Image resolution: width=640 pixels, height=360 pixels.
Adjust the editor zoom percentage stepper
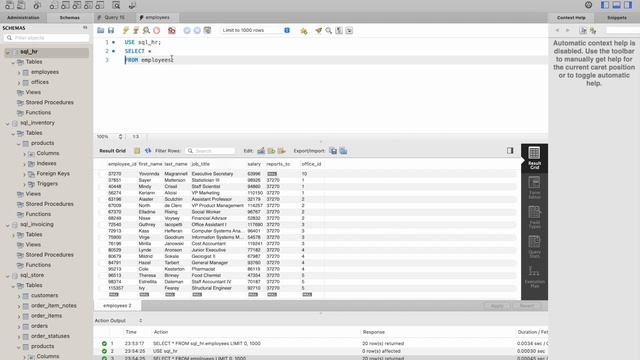tap(120, 137)
